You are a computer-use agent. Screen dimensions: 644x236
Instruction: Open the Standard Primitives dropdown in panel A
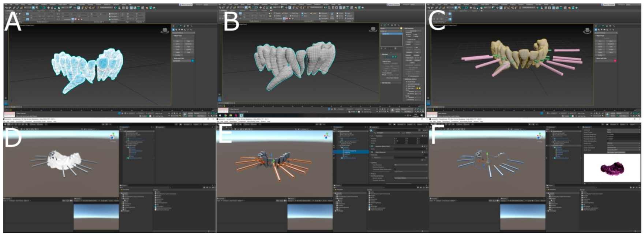(183, 33)
